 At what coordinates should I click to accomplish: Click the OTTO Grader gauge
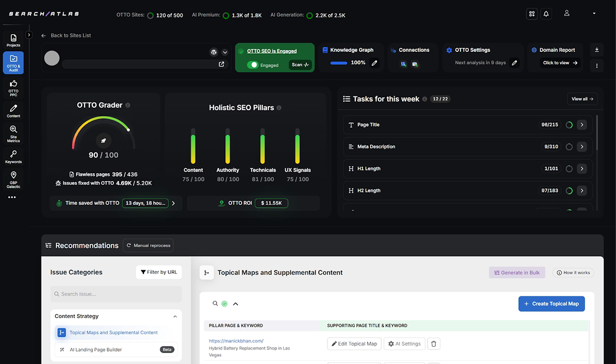point(104,133)
